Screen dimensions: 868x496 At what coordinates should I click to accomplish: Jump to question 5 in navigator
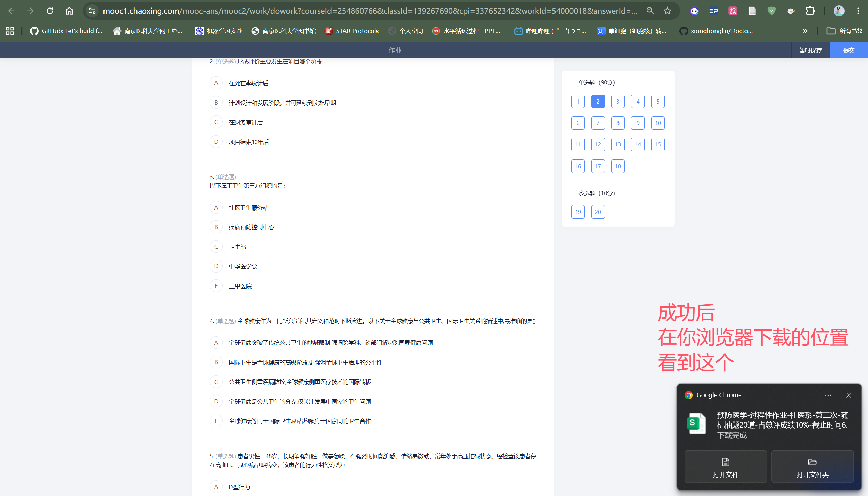coord(658,102)
